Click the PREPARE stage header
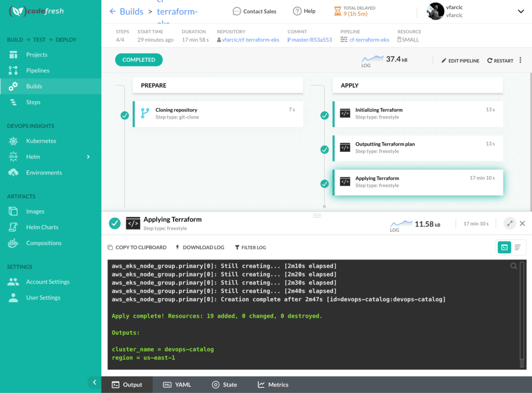 [x=218, y=86]
